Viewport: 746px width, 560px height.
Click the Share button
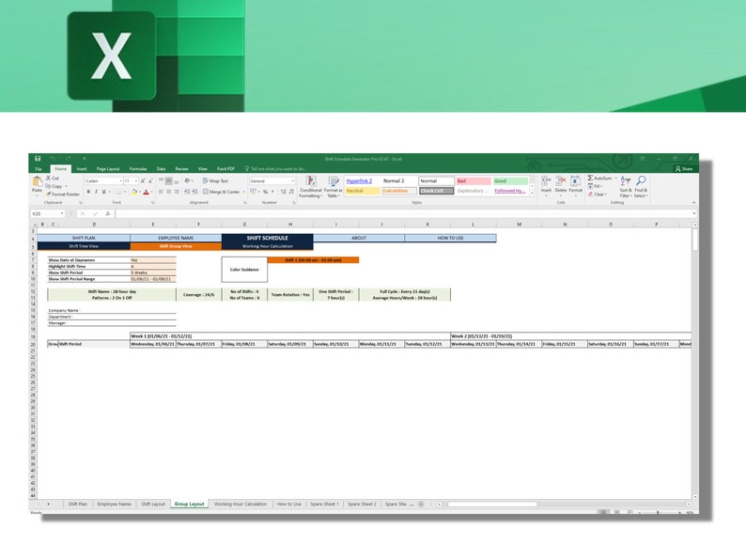click(x=684, y=169)
